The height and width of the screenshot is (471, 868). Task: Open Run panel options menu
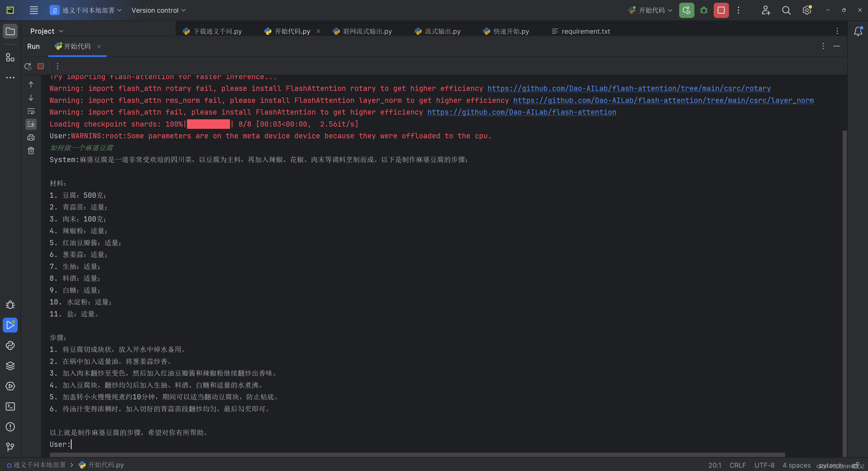click(x=823, y=46)
